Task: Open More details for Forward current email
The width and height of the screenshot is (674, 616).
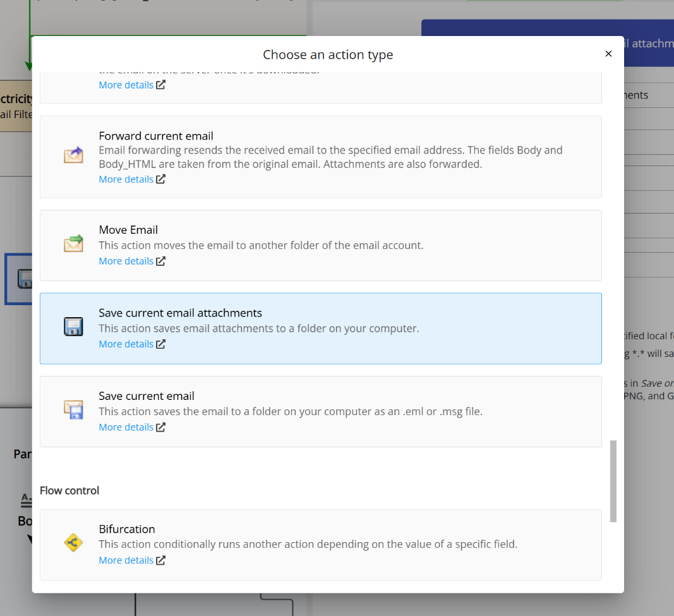Action: tap(126, 179)
